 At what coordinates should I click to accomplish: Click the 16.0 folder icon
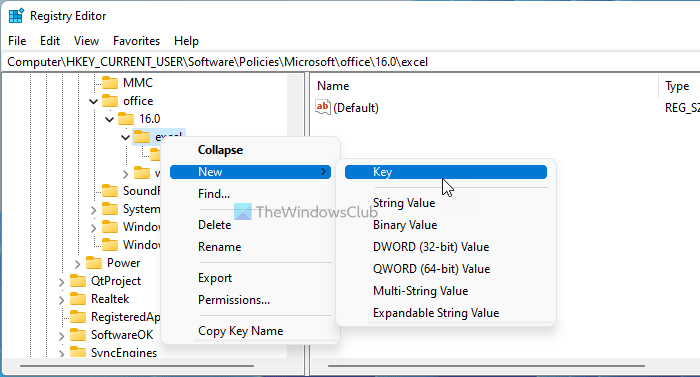pyautogui.click(x=126, y=119)
